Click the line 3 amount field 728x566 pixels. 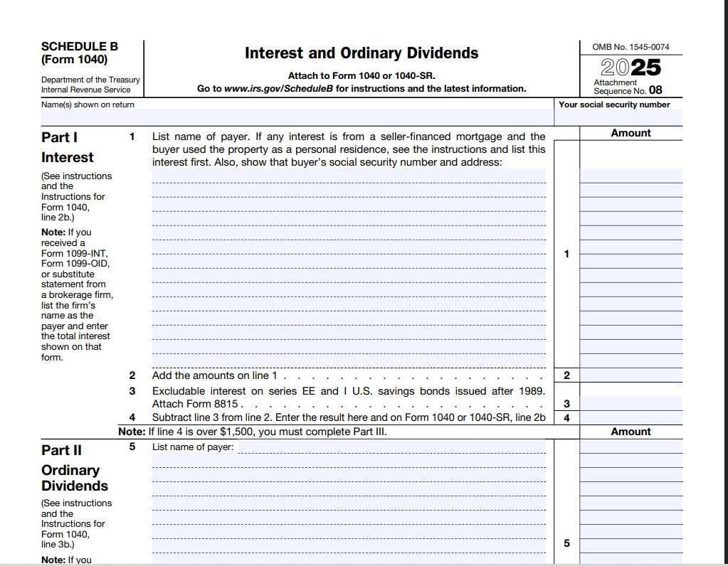pos(631,404)
